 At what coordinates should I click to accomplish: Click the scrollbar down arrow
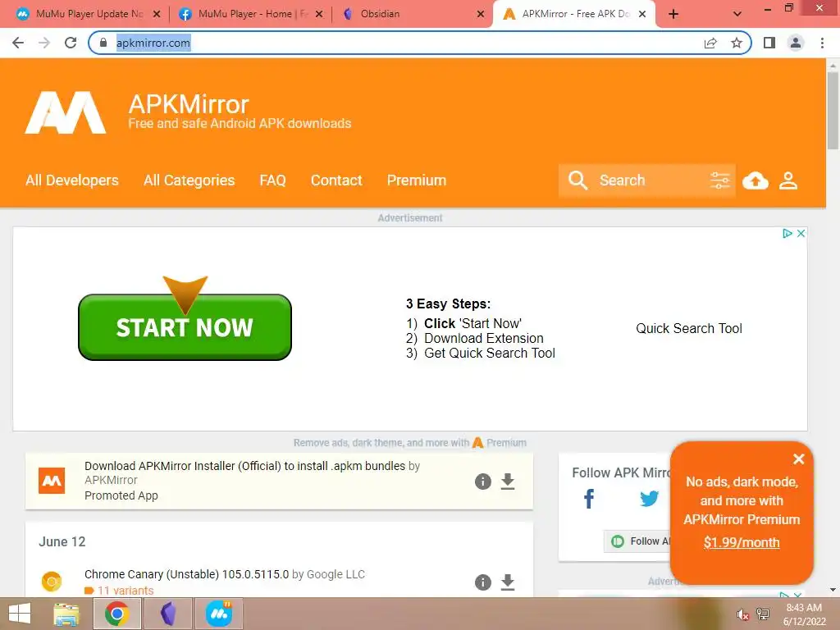pos(833,590)
